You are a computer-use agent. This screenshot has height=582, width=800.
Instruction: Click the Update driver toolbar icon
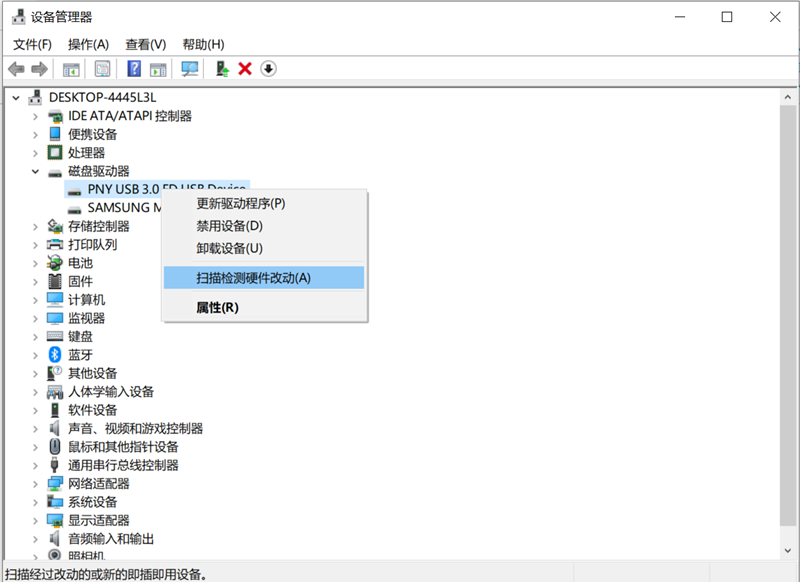pyautogui.click(x=222, y=68)
